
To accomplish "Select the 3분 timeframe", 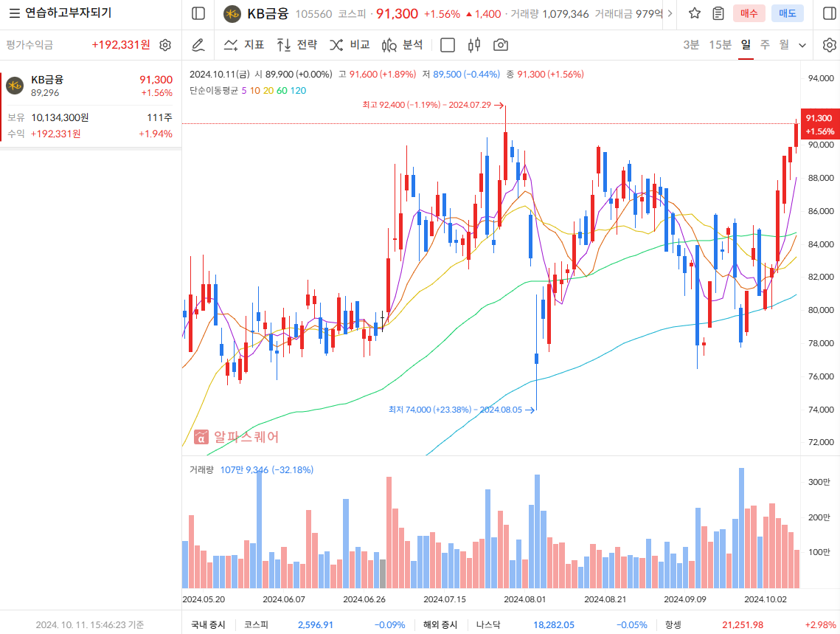I will coord(691,45).
